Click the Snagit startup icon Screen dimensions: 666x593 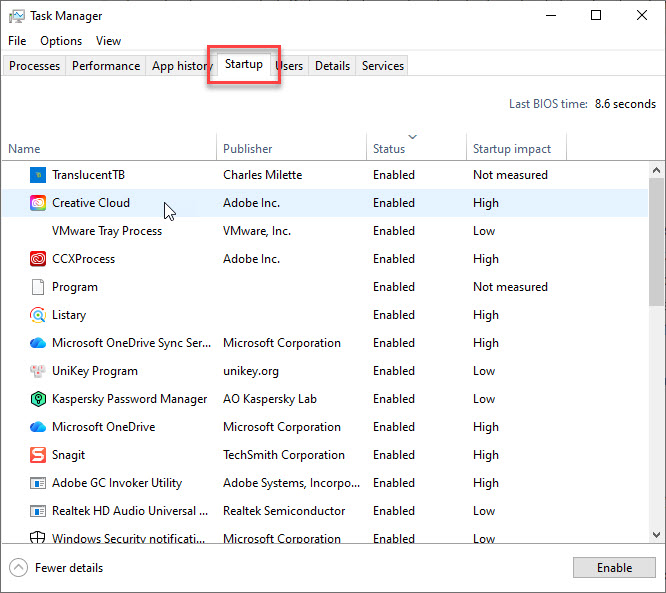tap(38, 455)
